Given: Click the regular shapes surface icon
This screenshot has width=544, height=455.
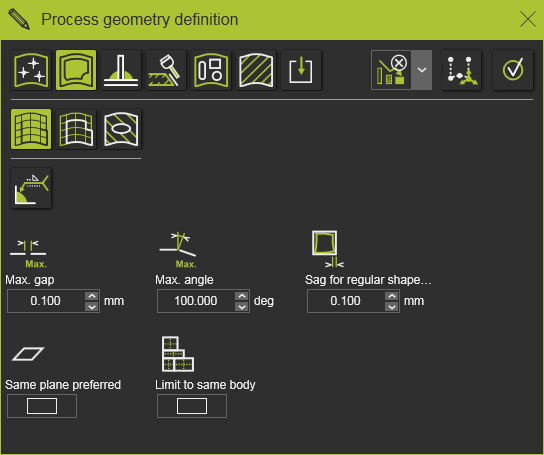Looking at the screenshot, I should click(x=211, y=70).
